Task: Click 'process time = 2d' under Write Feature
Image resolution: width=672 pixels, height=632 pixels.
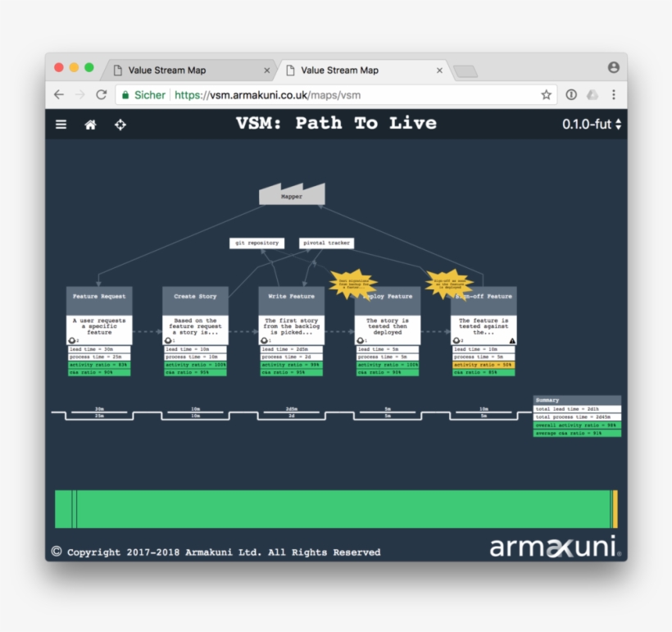Action: pos(292,357)
